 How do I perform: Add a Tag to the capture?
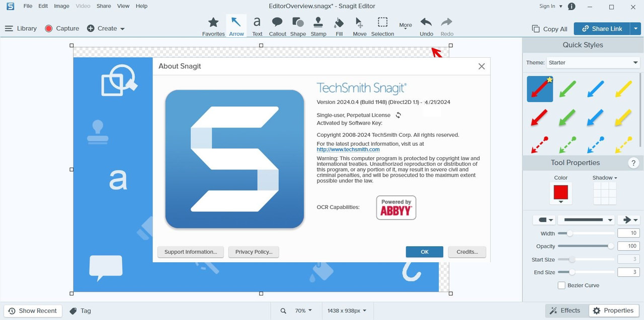click(80, 311)
